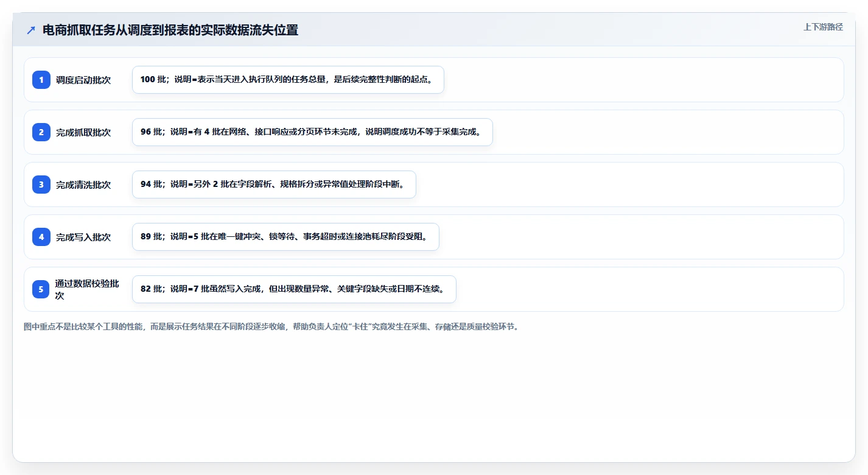Click the 94 批 description box

(274, 185)
